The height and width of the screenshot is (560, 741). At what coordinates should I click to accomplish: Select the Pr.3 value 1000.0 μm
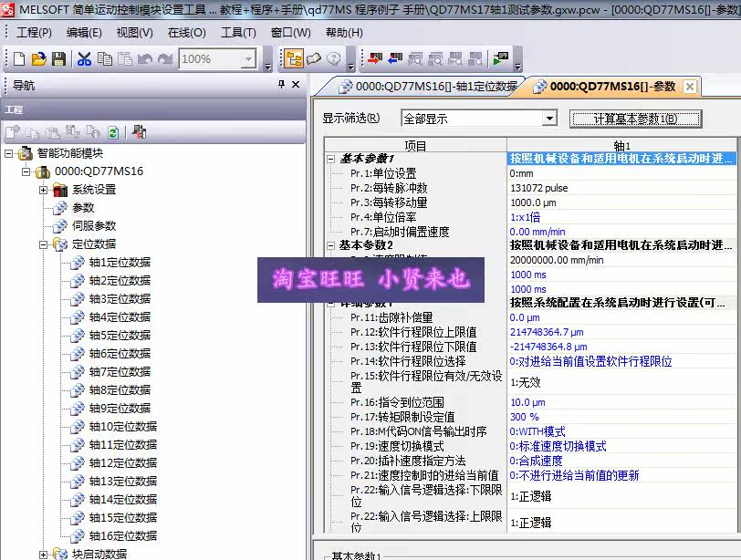621,202
